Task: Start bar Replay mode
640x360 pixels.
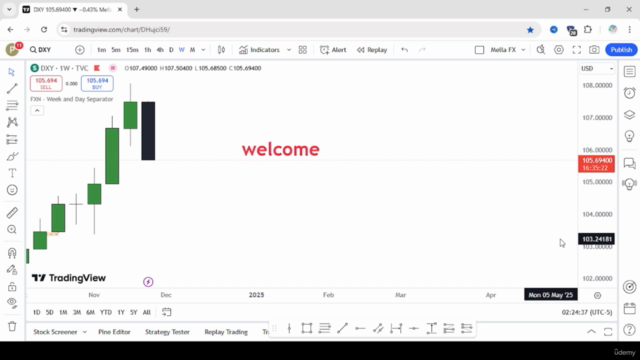Action: tap(372, 50)
